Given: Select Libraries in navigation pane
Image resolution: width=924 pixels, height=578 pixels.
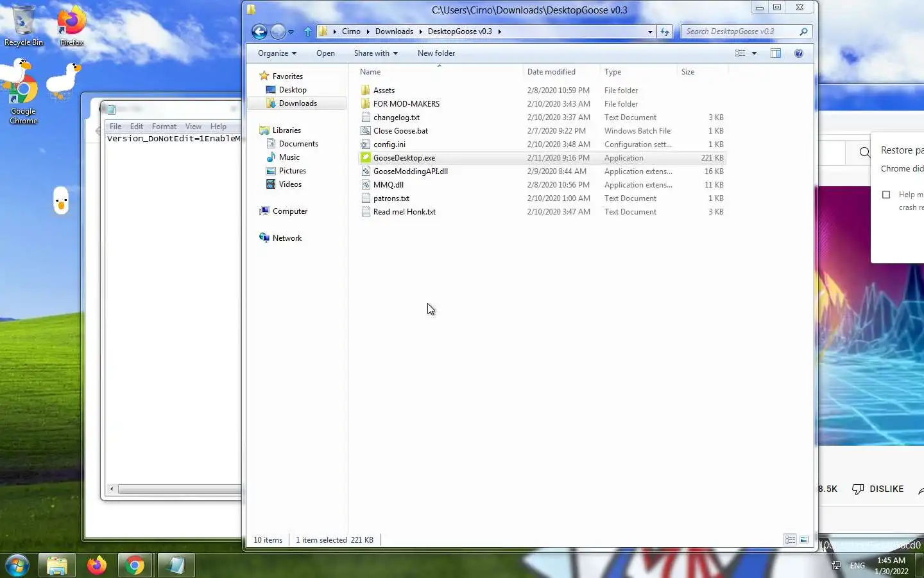Looking at the screenshot, I should [x=286, y=130].
